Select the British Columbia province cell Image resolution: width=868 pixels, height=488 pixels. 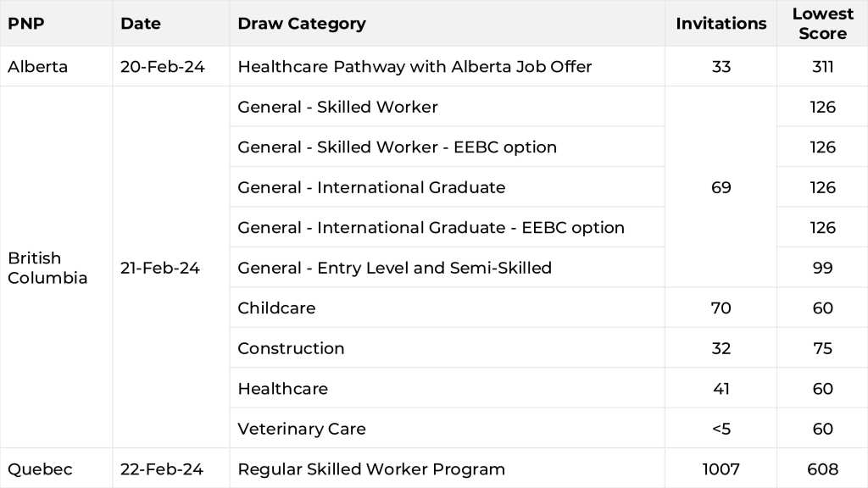tap(47, 268)
